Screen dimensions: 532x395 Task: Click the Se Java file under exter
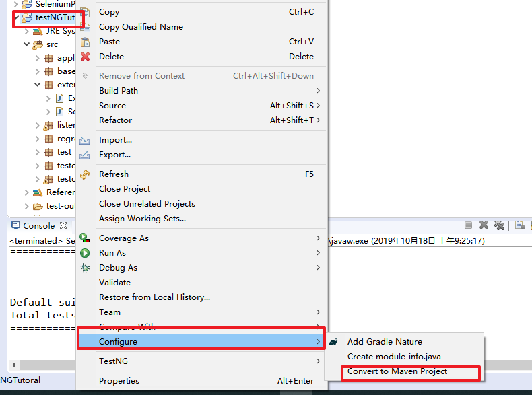pyautogui.click(x=71, y=112)
